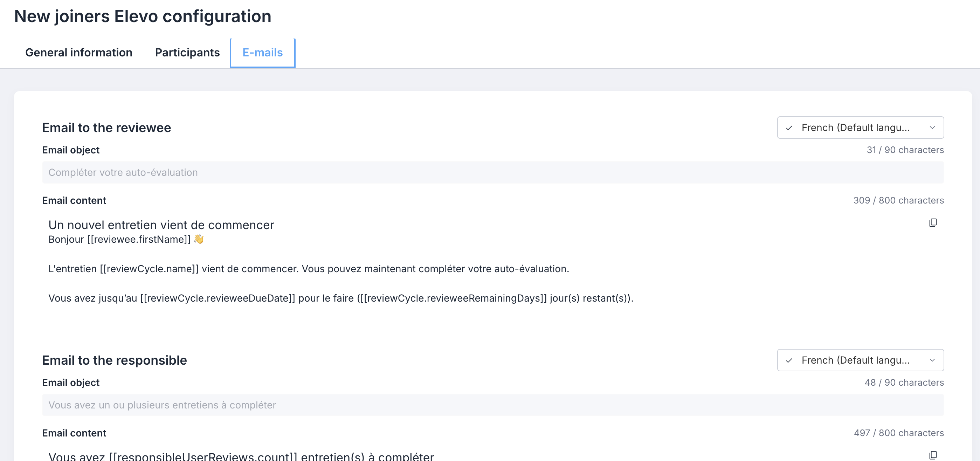
Task: Switch to the Participants tab
Action: pyautogui.click(x=187, y=53)
